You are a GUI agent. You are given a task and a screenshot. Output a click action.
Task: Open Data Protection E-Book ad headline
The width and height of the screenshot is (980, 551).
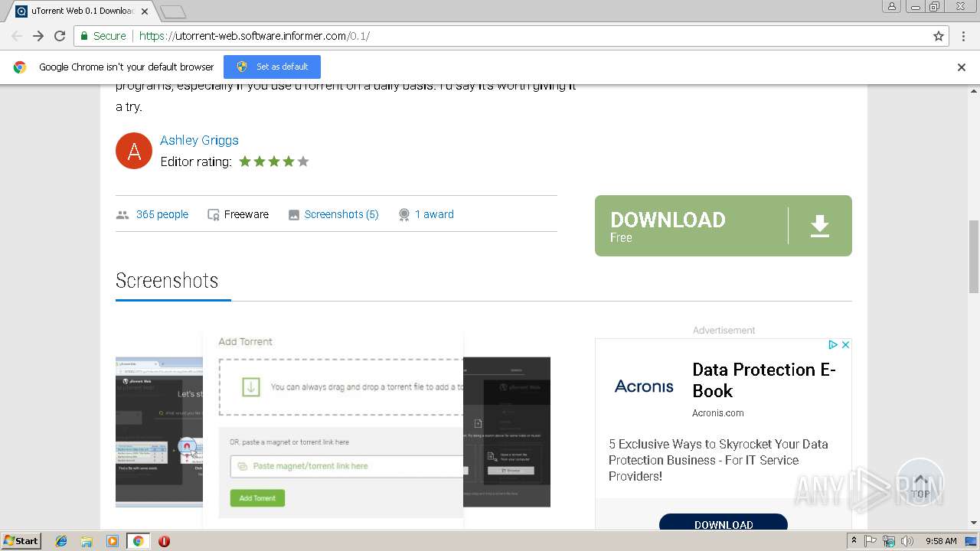[x=763, y=380]
